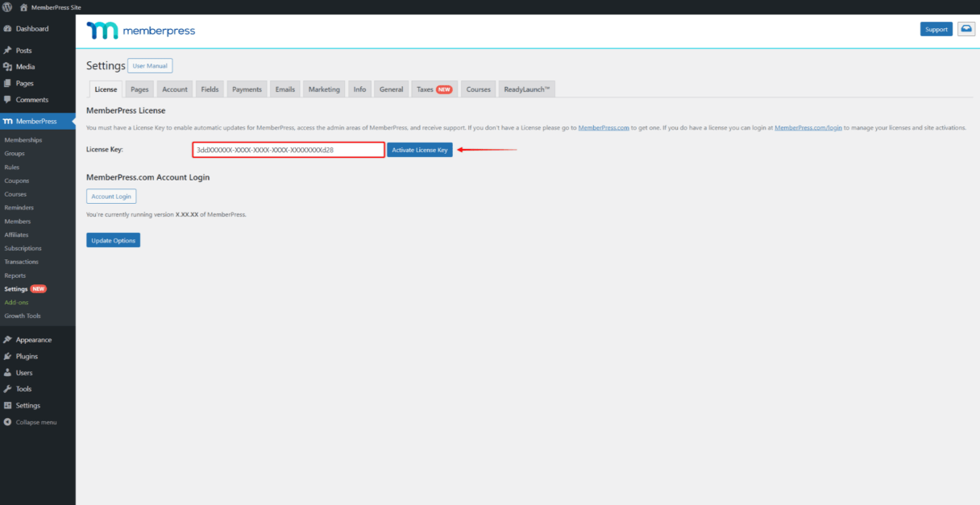Open the Account settings tab
This screenshot has height=505, width=980.
point(175,89)
